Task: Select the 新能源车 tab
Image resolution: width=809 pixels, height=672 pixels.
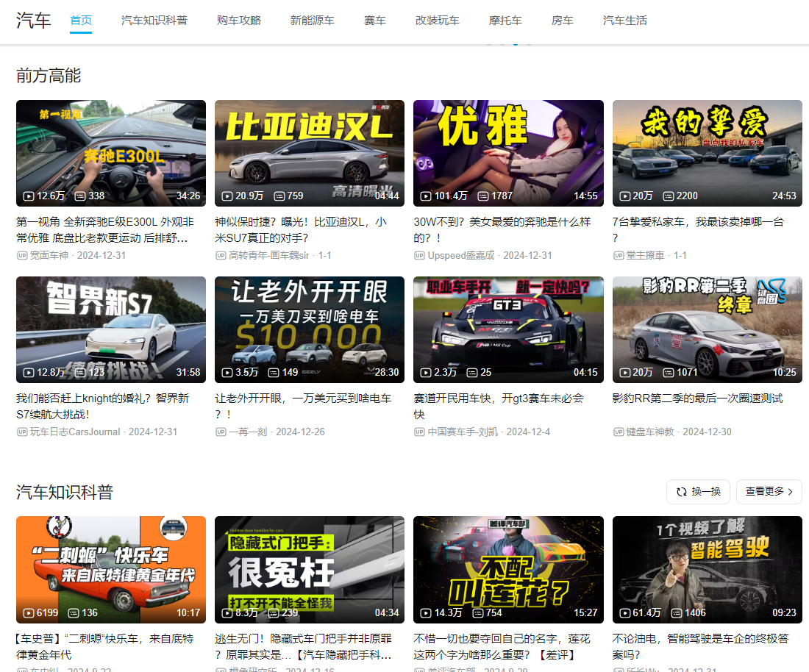Action: point(312,21)
